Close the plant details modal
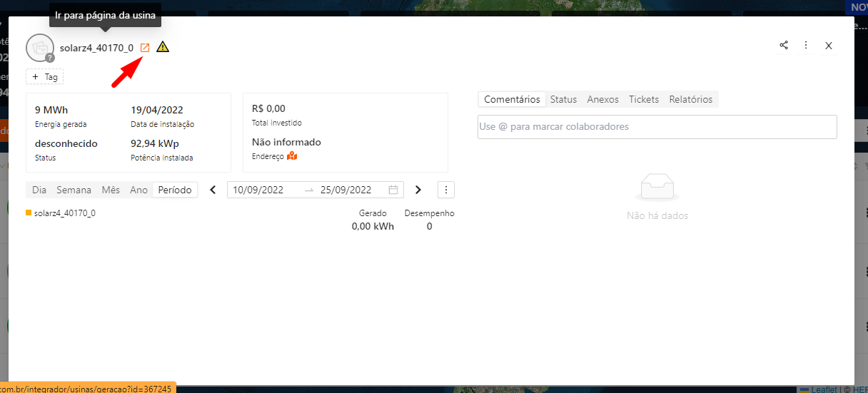 (x=829, y=46)
